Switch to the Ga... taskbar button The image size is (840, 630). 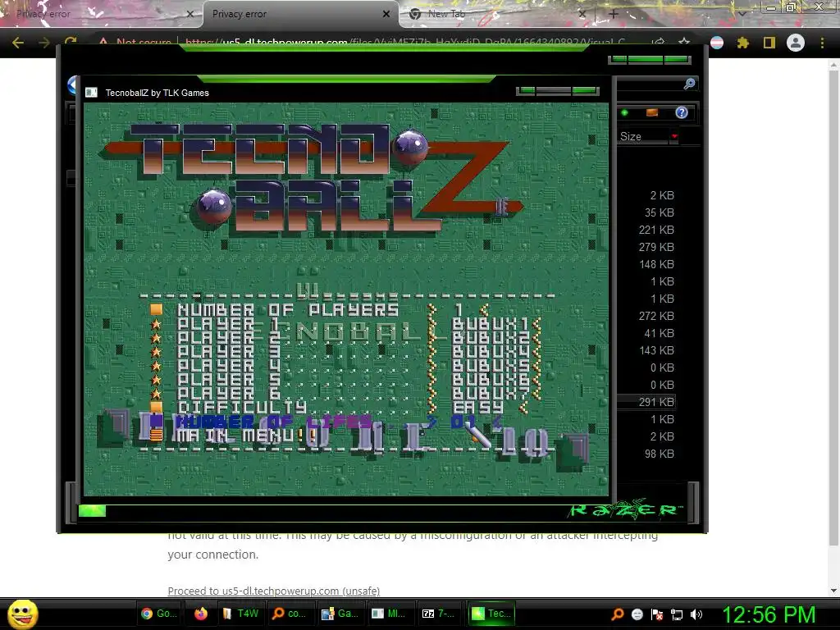tap(340, 614)
